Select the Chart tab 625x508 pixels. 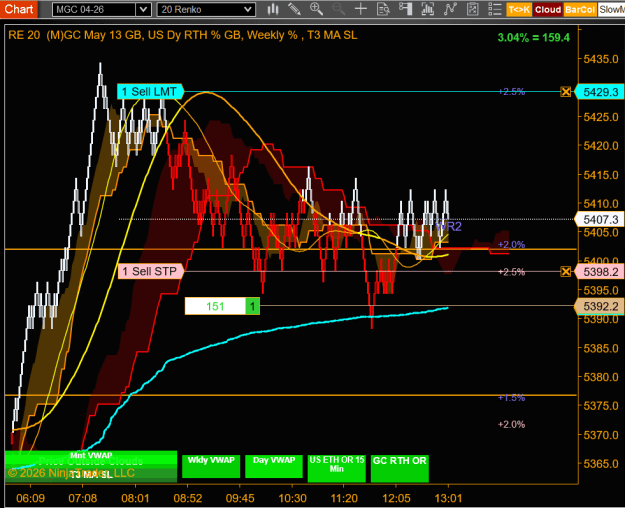(x=19, y=9)
